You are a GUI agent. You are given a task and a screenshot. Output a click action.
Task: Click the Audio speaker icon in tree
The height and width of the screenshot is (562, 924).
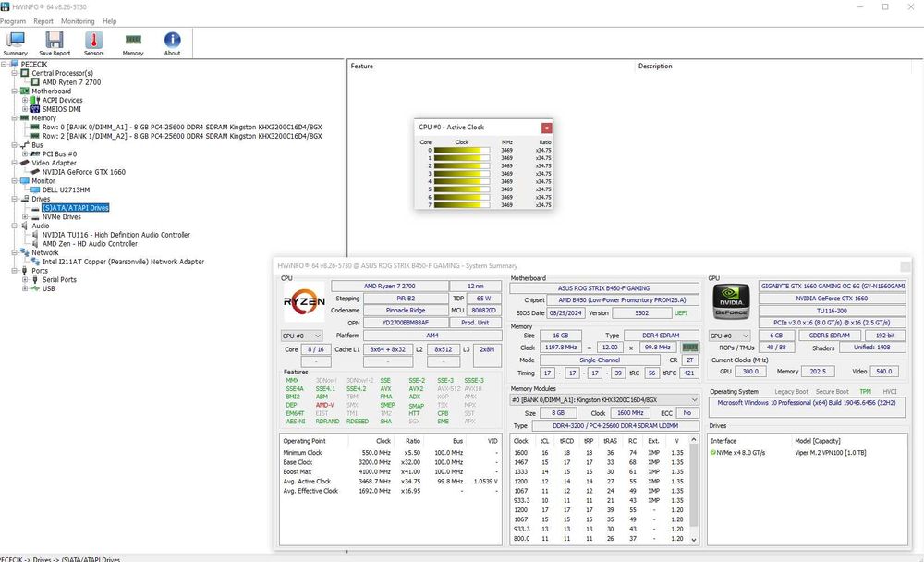point(25,226)
